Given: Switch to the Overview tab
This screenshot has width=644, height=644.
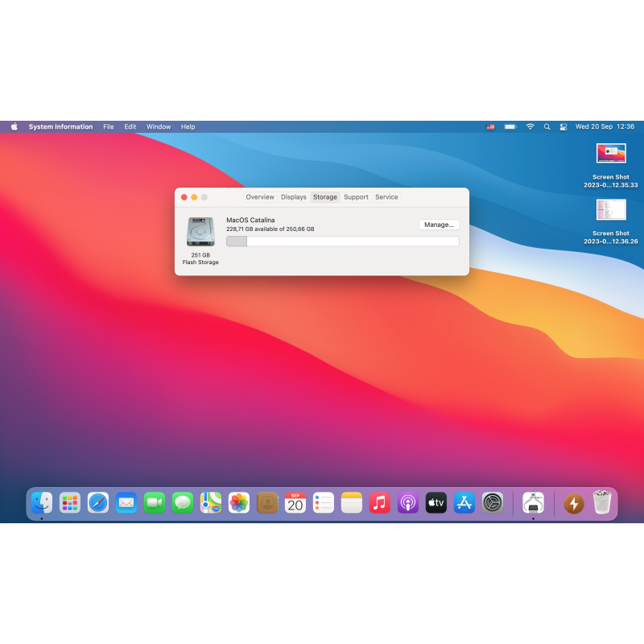Looking at the screenshot, I should [260, 197].
